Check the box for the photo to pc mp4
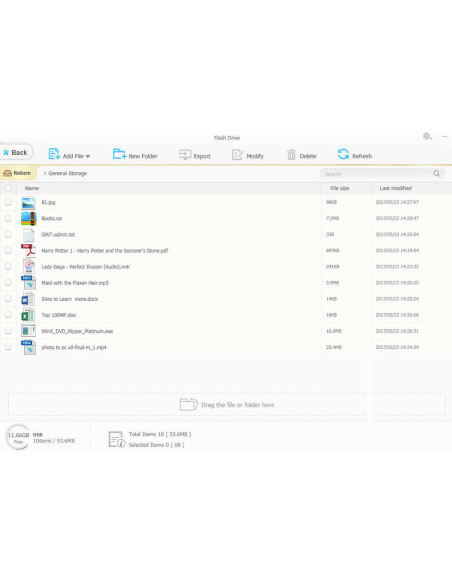Image resolution: width=452 pixels, height=584 pixels. [x=8, y=347]
